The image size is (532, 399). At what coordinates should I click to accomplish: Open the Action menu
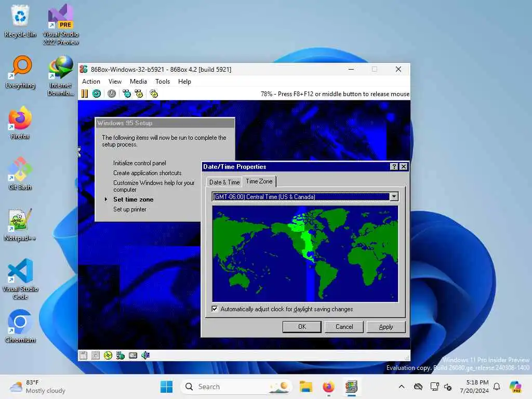[x=91, y=82]
